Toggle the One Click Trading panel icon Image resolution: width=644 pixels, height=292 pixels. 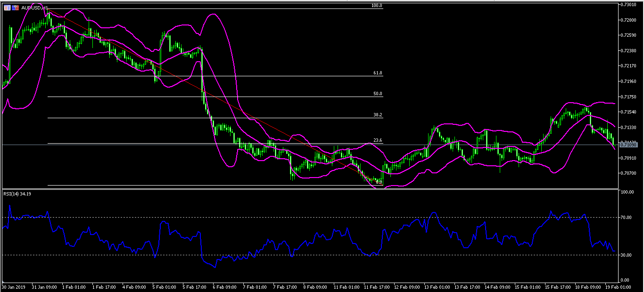[16, 8]
